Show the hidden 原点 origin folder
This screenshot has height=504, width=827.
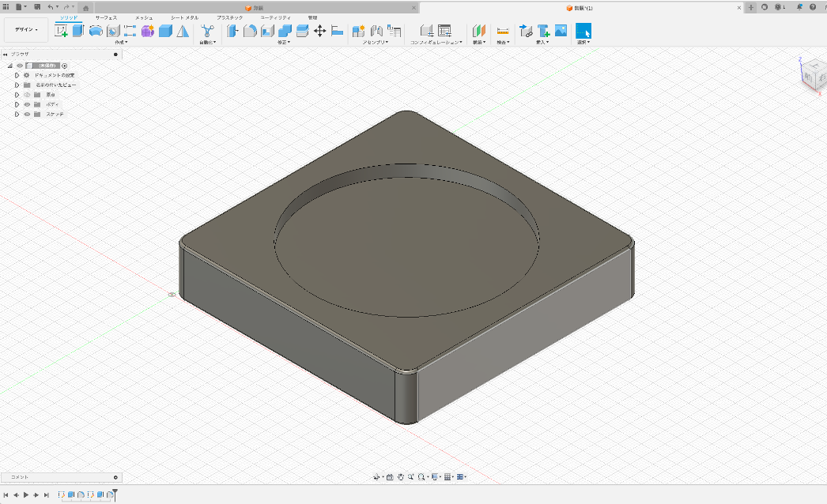pos(27,95)
